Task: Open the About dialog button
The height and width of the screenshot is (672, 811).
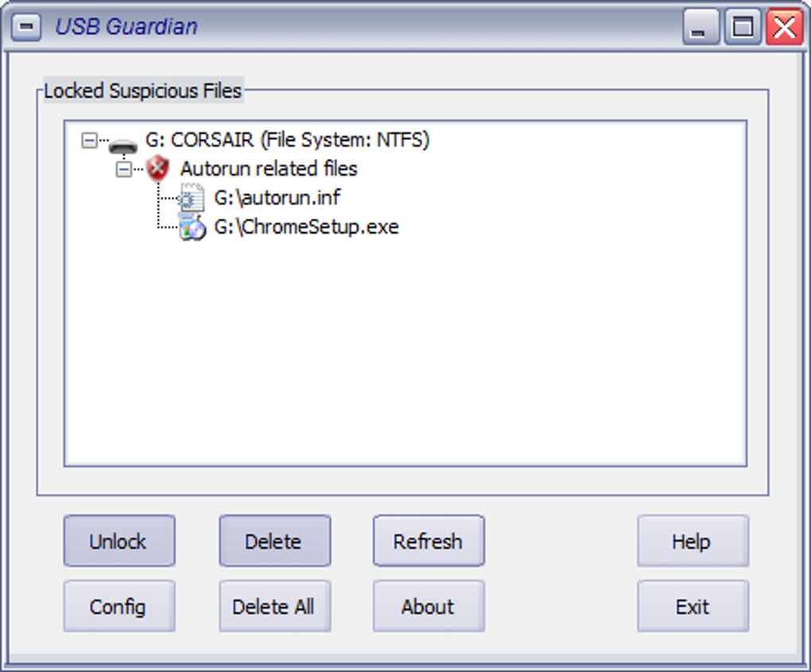Action: pyautogui.click(x=428, y=607)
